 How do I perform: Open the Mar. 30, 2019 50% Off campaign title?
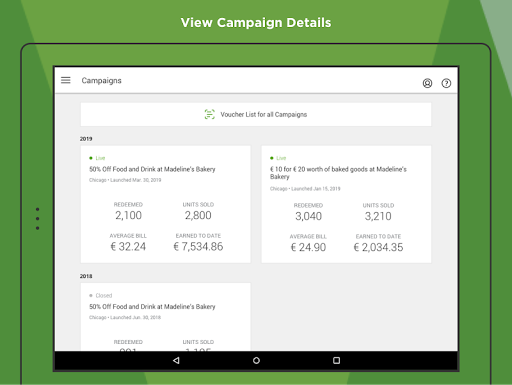point(152,169)
